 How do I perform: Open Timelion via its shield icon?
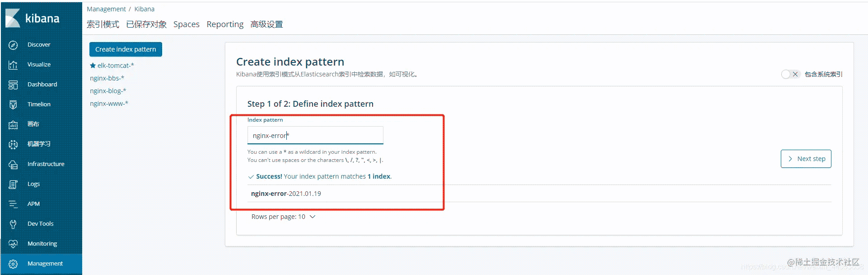click(13, 104)
